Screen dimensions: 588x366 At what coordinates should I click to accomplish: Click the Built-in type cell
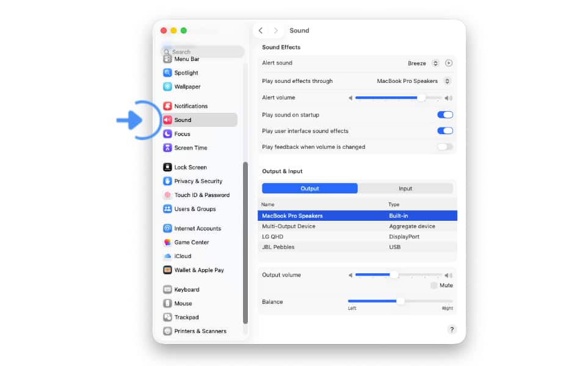(398, 216)
